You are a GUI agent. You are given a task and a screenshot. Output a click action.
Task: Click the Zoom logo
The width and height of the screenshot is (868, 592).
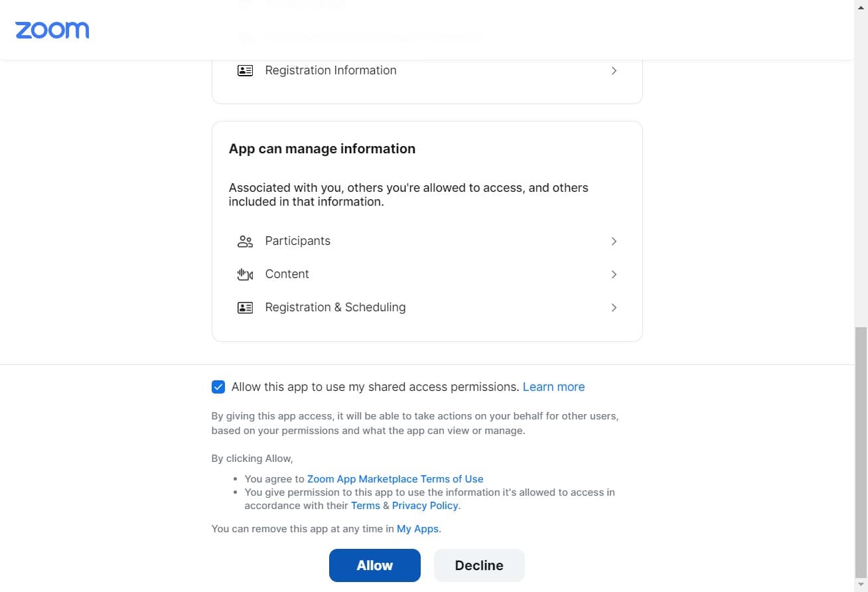point(52,30)
